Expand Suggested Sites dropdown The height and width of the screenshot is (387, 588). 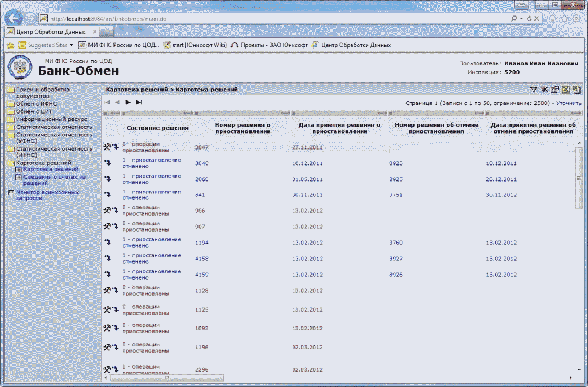pos(71,45)
